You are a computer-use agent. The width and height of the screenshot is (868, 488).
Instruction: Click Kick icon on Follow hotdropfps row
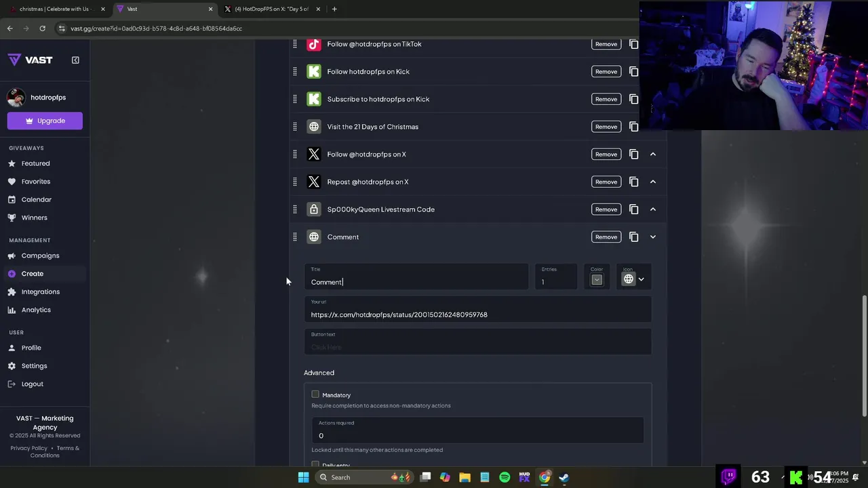tap(313, 71)
